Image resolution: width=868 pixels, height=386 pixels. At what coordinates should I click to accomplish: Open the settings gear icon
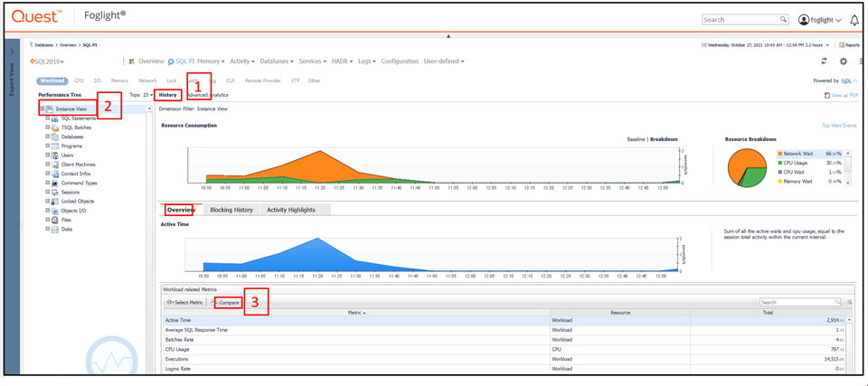click(x=843, y=61)
